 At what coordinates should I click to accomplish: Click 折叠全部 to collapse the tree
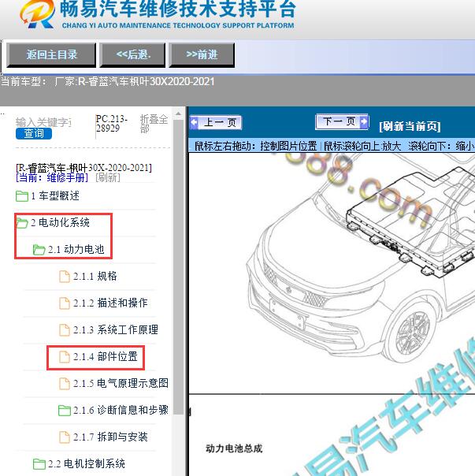[x=154, y=124]
